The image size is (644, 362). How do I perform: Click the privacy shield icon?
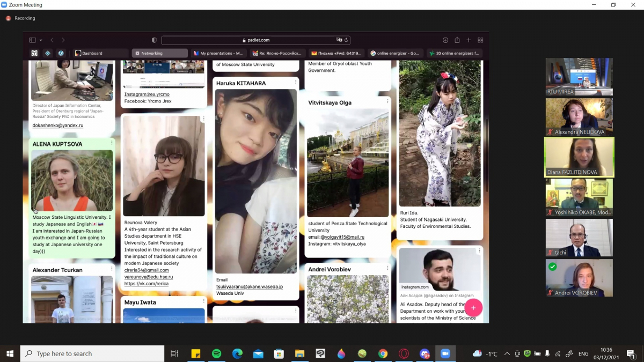click(154, 40)
